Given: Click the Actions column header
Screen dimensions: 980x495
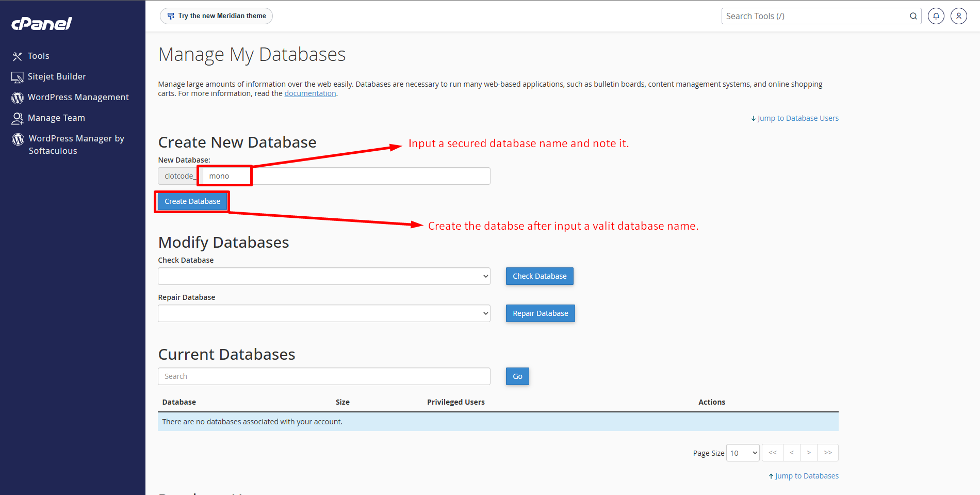Looking at the screenshot, I should pyautogui.click(x=712, y=402).
